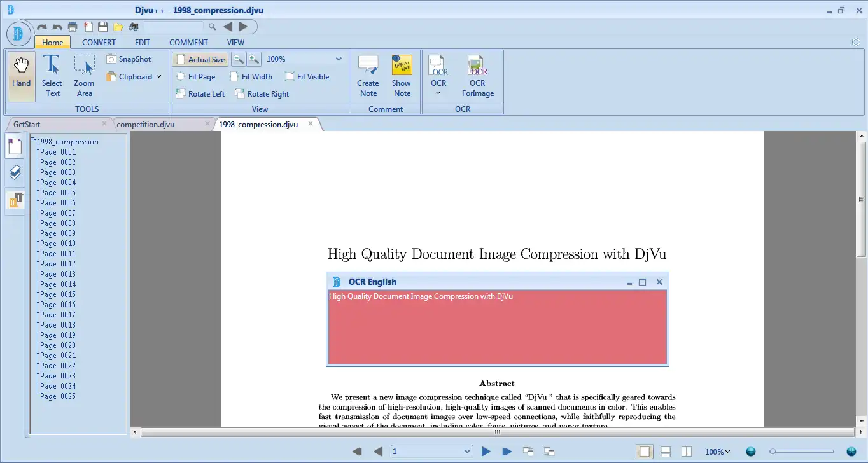The height and width of the screenshot is (463, 868).
Task: Click the search magnifier button
Action: tap(213, 27)
